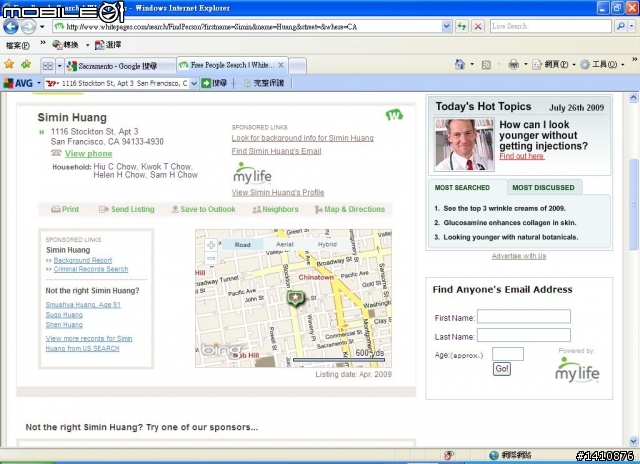This screenshot has height=464, width=640.
Task: Expand the address bar URL dropdown
Action: [x=447, y=27]
